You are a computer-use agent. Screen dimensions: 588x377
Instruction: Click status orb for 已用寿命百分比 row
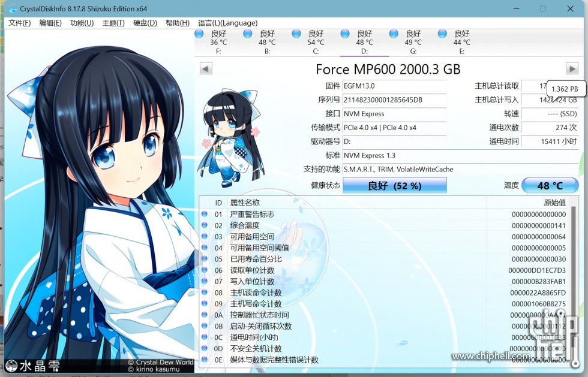pyautogui.click(x=205, y=258)
